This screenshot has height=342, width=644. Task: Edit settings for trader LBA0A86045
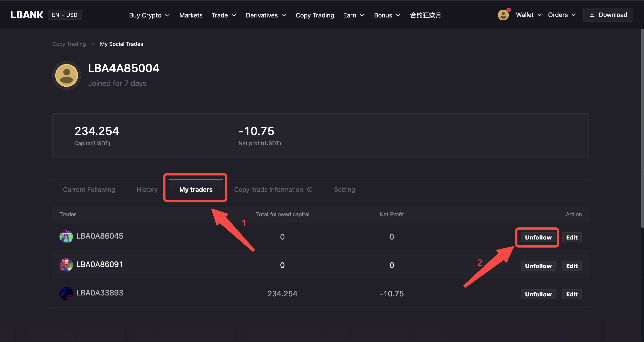coord(572,237)
